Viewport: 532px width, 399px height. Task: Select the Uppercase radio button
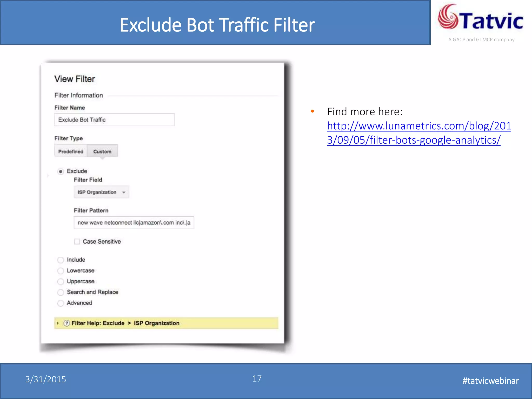[x=61, y=282]
